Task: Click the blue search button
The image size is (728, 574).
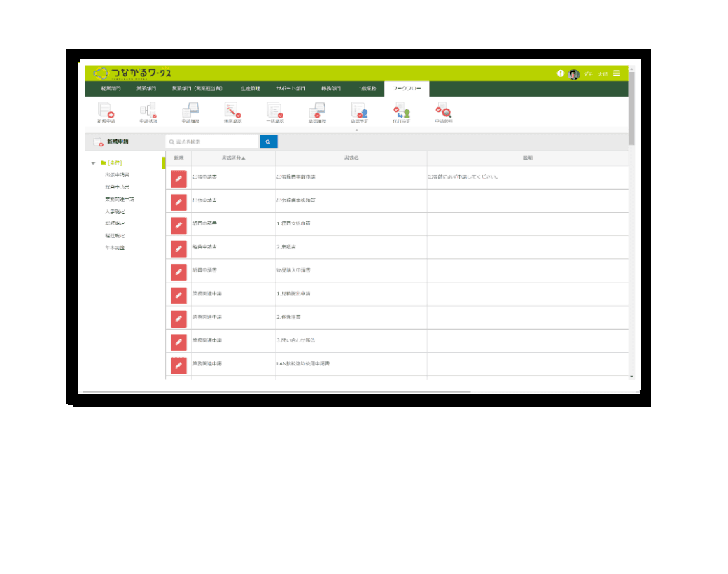Action: [x=268, y=141]
